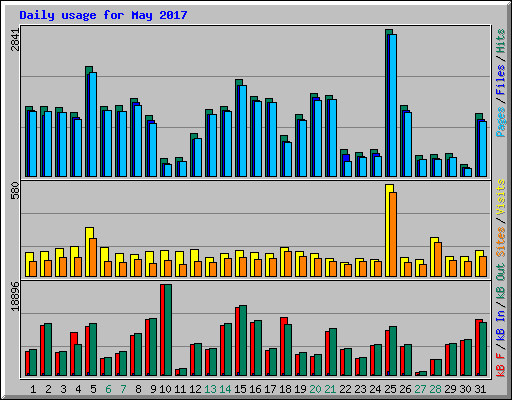
Task: Select green weekend day label 27
Action: [420, 389]
